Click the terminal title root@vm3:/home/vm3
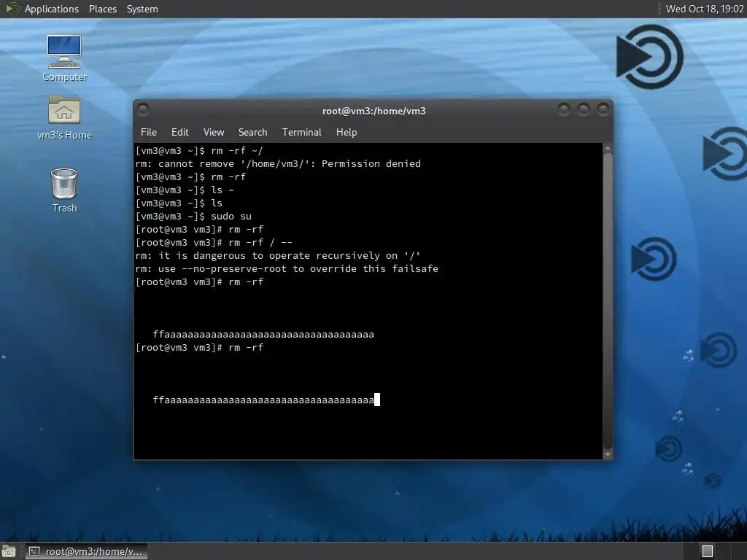Viewport: 747px width, 560px height. (x=374, y=111)
